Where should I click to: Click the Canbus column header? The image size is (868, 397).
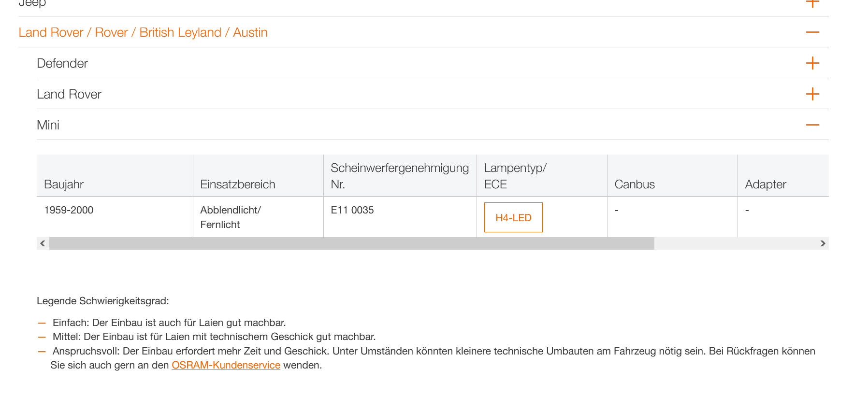point(635,184)
